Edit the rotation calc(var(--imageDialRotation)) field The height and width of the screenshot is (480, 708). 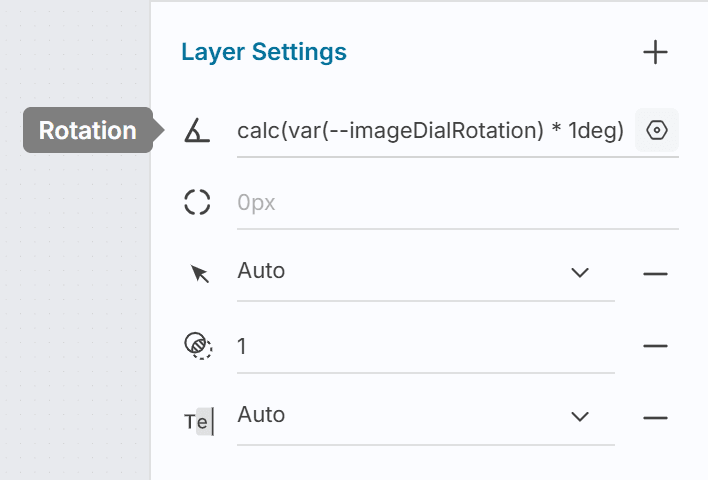(x=430, y=131)
